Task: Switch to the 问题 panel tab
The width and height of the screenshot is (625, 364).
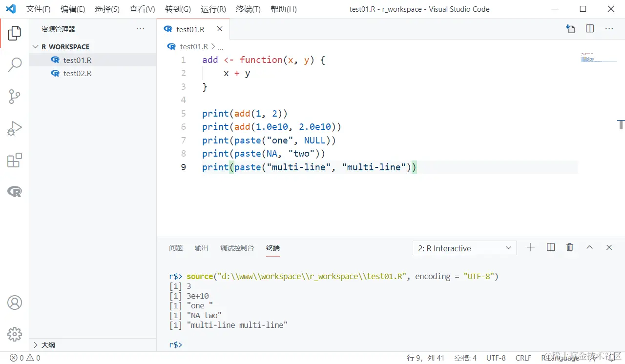Action: click(x=176, y=248)
